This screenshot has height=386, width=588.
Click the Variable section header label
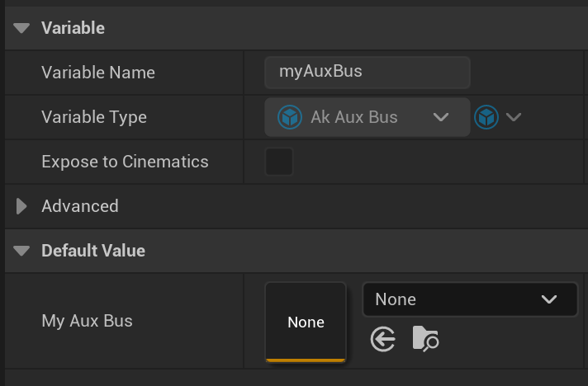pyautogui.click(x=73, y=28)
